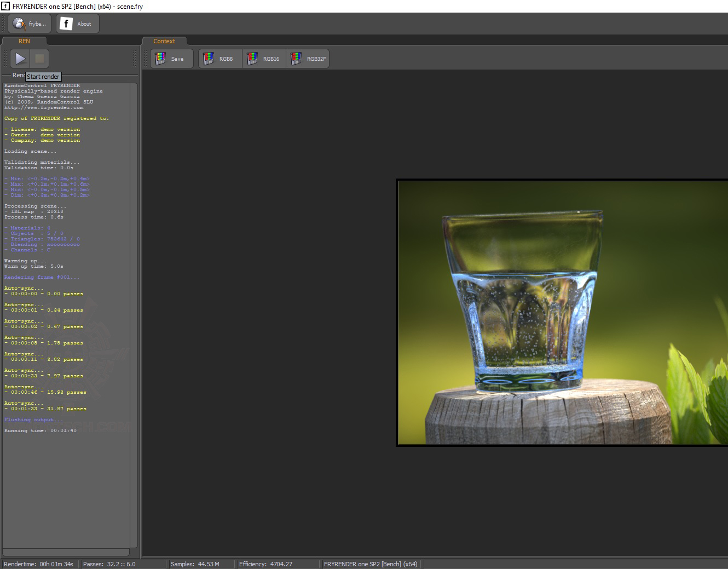
Task: Click the Rendertime status bar field
Action: point(39,564)
